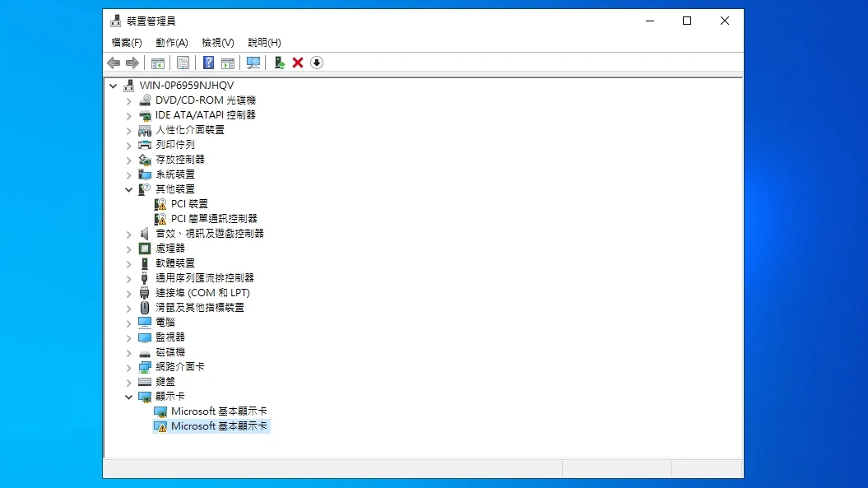
Task: Click the Back arrow toolbar icon
Action: pos(114,63)
